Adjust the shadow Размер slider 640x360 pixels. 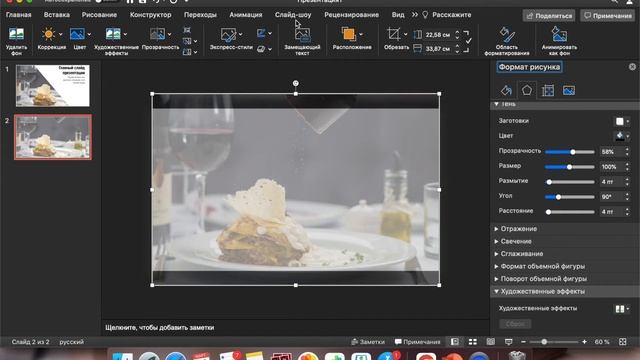(570, 167)
